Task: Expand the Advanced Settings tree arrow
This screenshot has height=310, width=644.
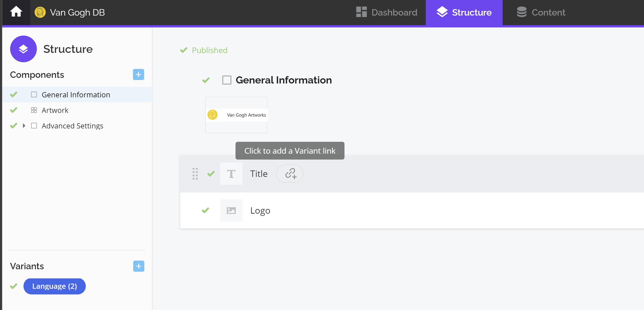Action: [24, 126]
